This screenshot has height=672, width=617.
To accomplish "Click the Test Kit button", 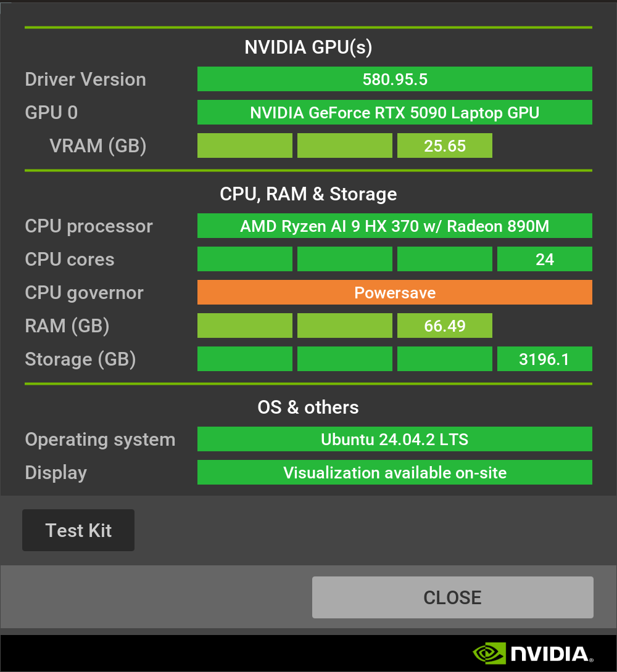I will click(x=78, y=530).
